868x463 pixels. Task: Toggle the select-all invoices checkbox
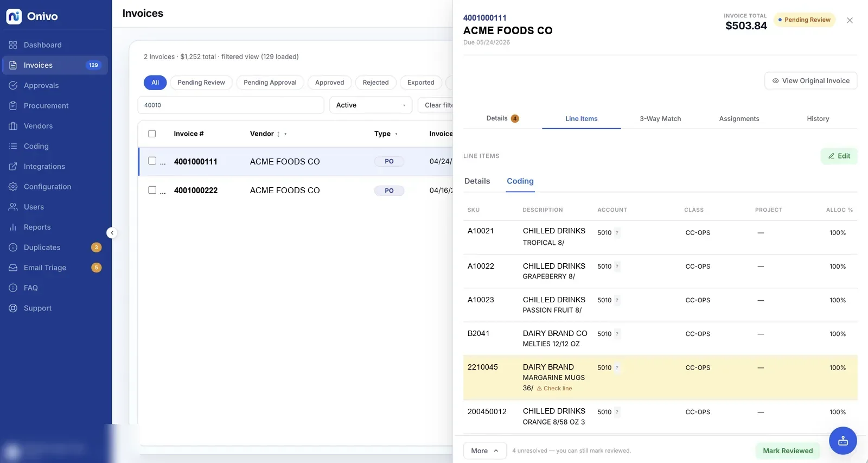point(152,134)
